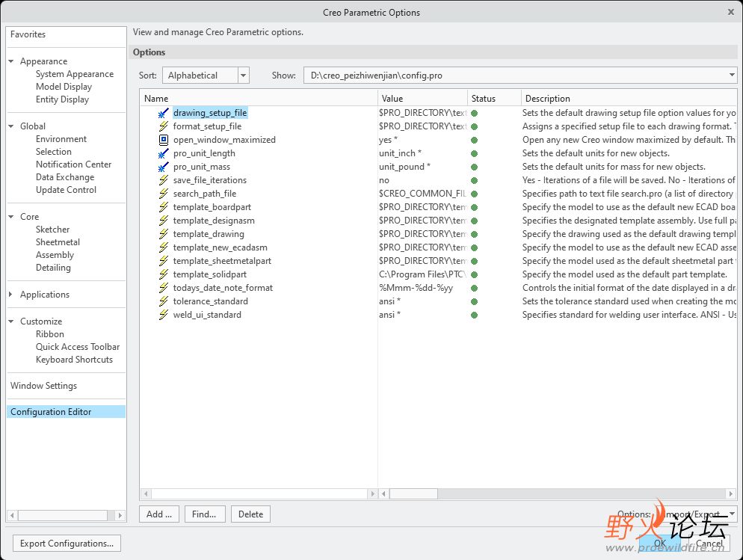This screenshot has width=743, height=560.
Task: Select the Configuration Editor entry
Action: (x=66, y=412)
